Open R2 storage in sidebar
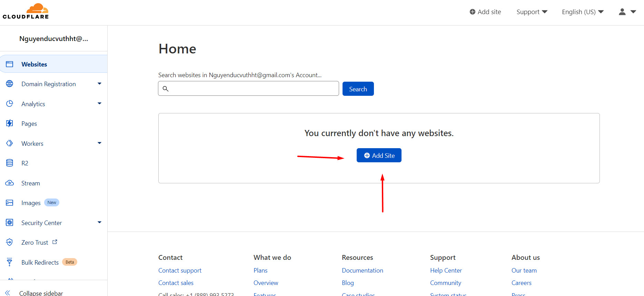Viewport: 644px width, 296px height. tap(25, 163)
